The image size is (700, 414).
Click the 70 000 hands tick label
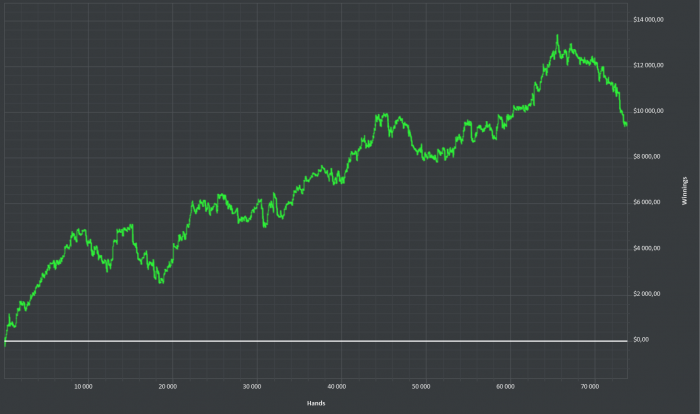tap(590, 386)
